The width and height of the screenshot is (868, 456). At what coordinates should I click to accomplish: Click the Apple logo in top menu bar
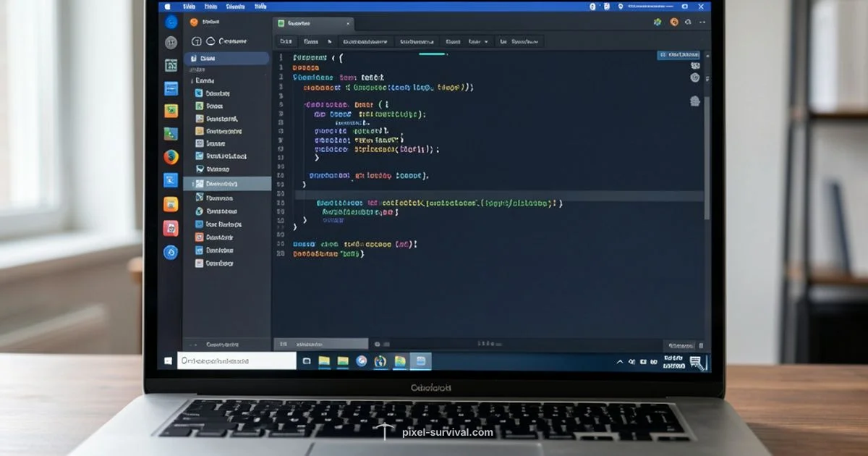[168, 7]
